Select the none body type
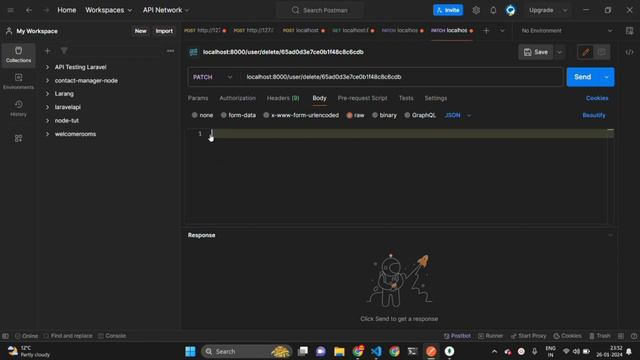Viewport: 640px width, 360px height. (202, 116)
